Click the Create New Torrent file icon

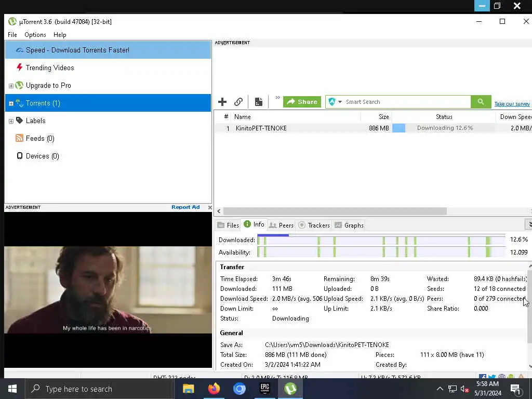259,102
